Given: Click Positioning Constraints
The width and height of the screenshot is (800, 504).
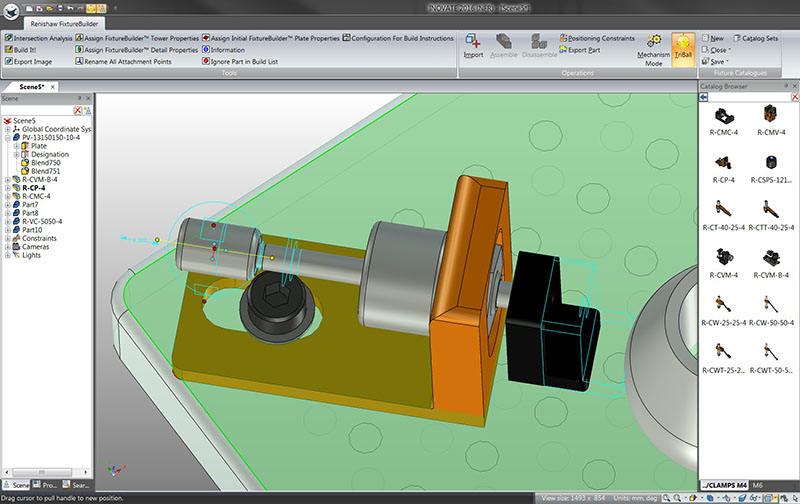Looking at the screenshot, I should [600, 38].
